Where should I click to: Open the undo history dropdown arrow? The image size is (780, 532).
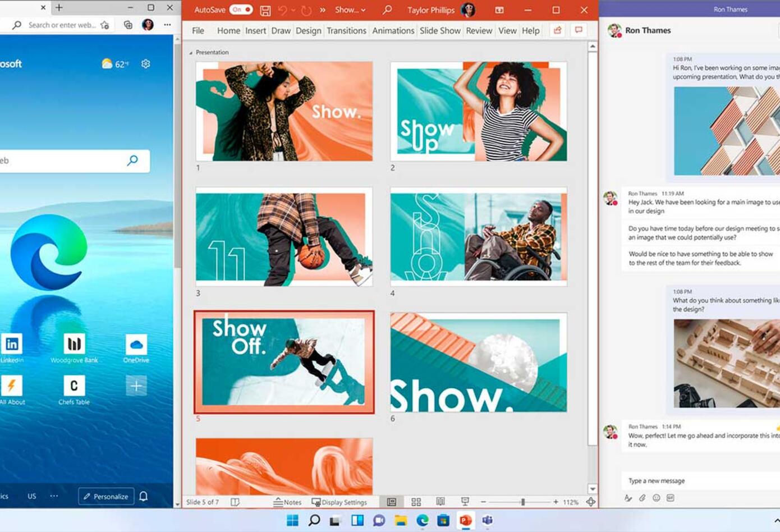(x=293, y=10)
